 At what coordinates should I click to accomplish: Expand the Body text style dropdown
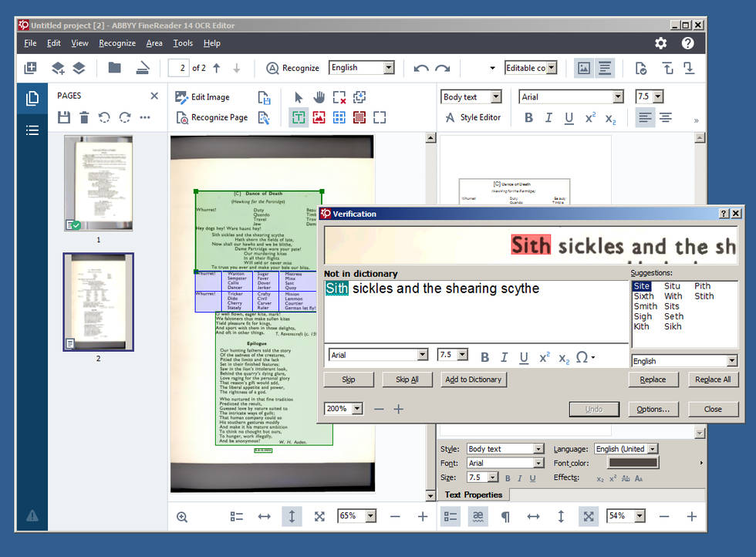[x=495, y=97]
